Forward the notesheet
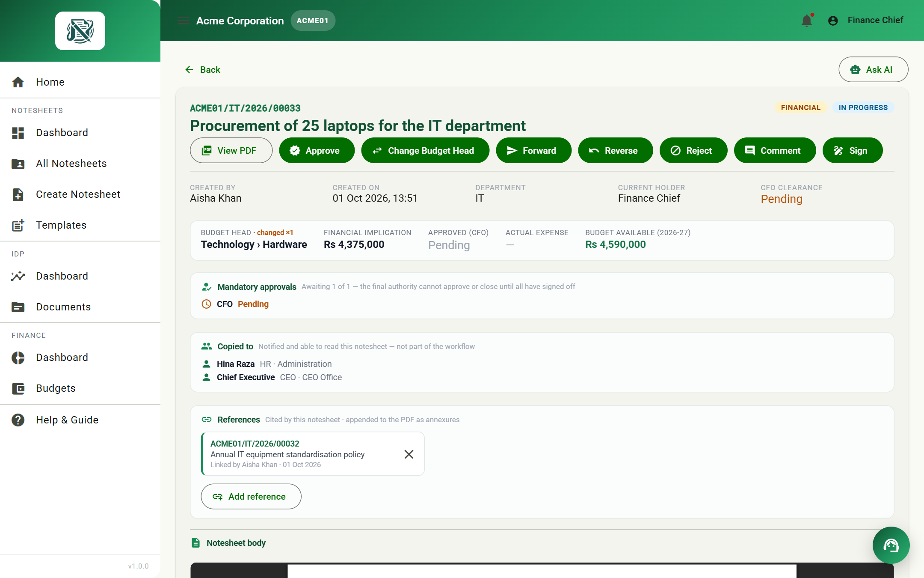 click(533, 150)
